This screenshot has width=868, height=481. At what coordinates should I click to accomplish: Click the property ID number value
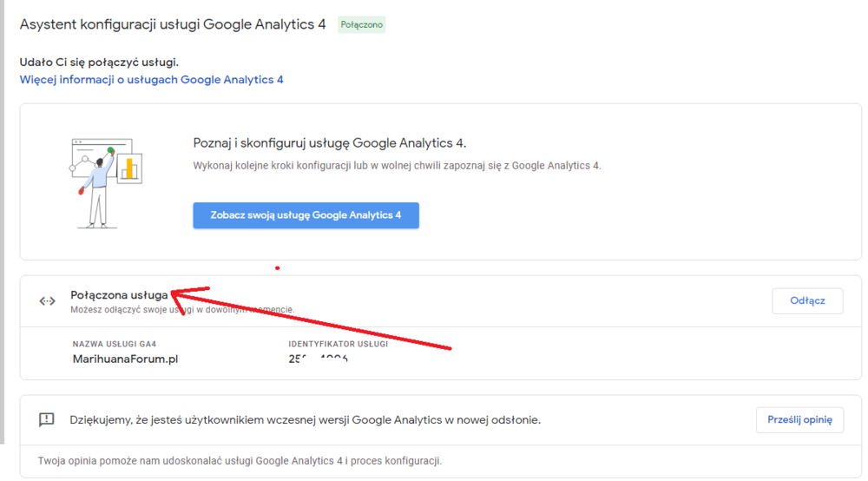[x=318, y=358]
